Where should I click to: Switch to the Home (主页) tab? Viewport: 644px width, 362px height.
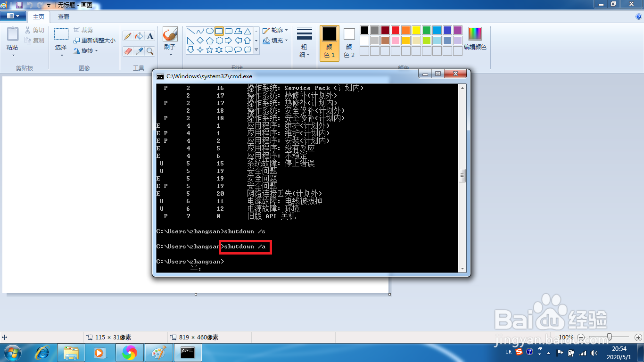coord(39,16)
